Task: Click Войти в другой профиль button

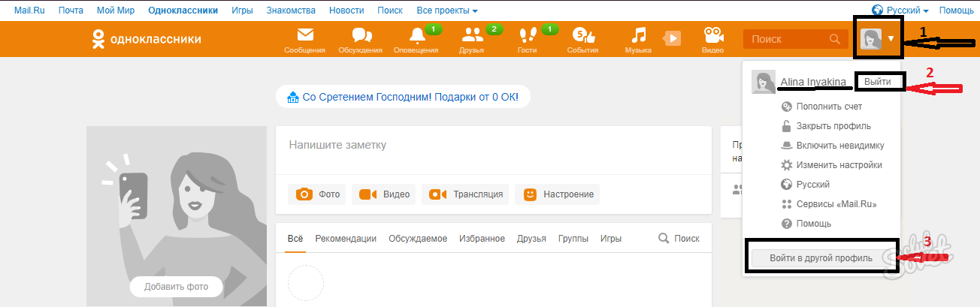Action: pyautogui.click(x=821, y=258)
